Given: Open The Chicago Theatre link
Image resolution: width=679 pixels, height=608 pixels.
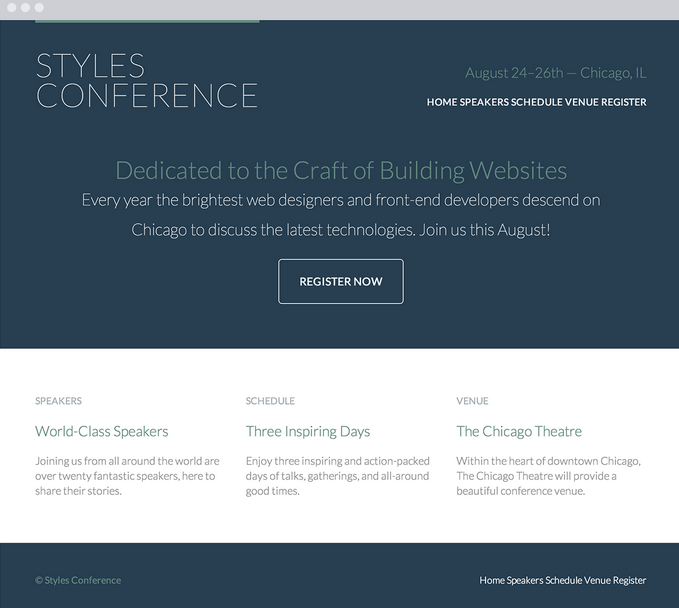Looking at the screenshot, I should coord(519,431).
